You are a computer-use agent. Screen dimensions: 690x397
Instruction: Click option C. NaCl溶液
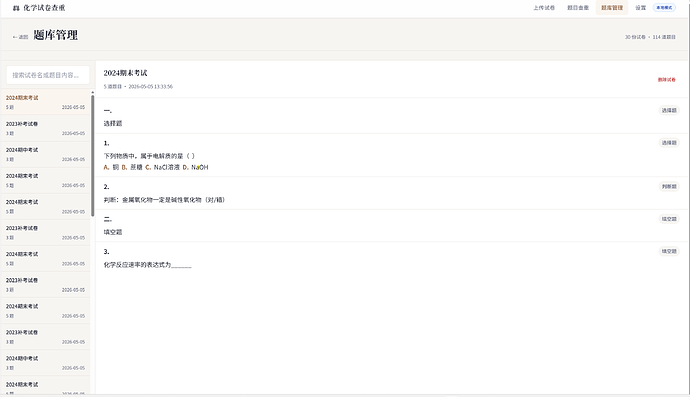pos(162,167)
